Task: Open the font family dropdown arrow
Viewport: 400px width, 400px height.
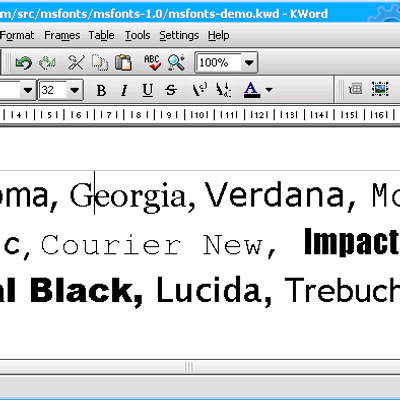Action: point(28,90)
